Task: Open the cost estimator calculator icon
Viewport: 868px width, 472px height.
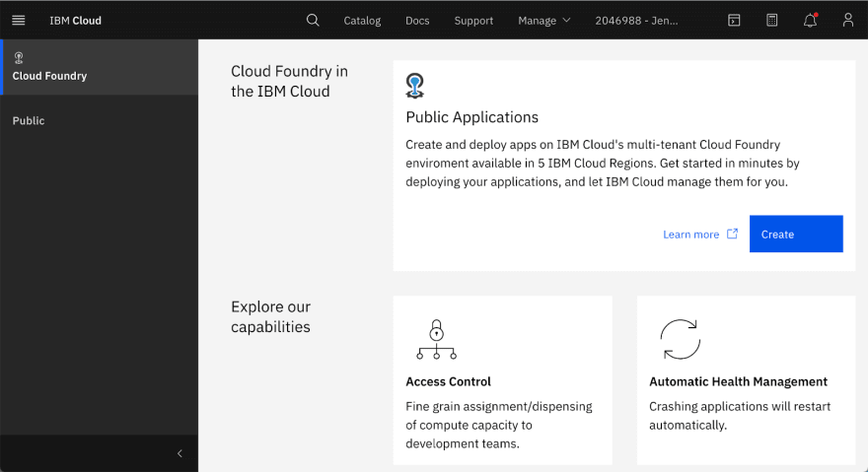Action: [771, 21]
